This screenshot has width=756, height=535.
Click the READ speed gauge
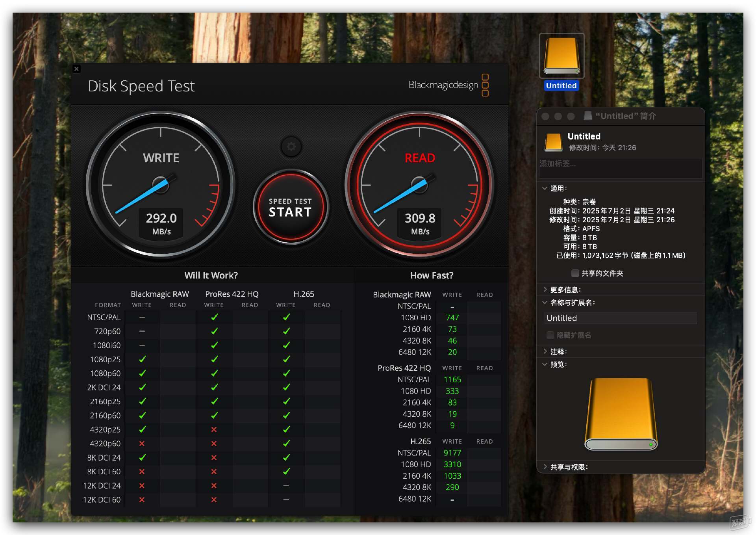click(x=420, y=184)
